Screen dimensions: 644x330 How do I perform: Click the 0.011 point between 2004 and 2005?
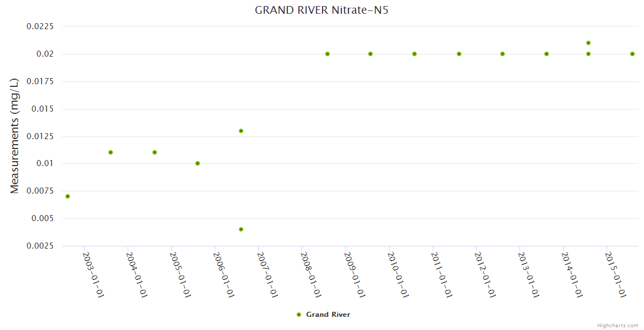coord(155,152)
